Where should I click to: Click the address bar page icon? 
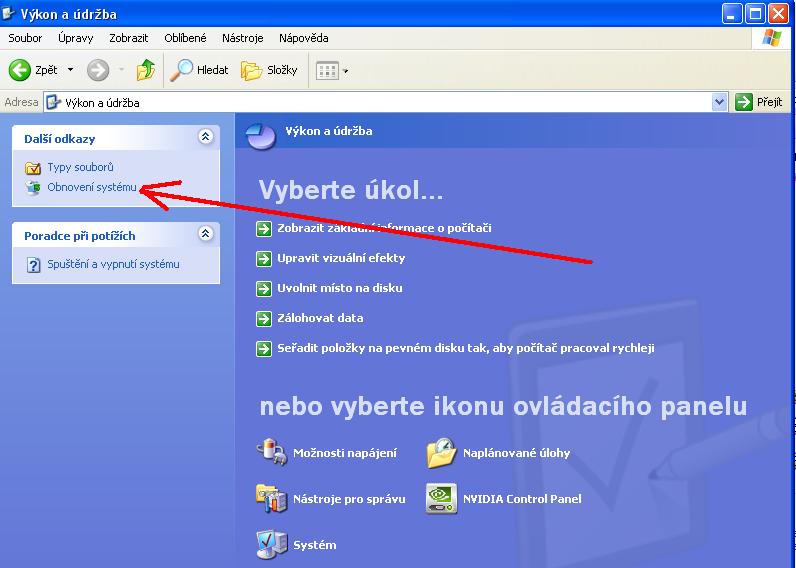point(53,103)
